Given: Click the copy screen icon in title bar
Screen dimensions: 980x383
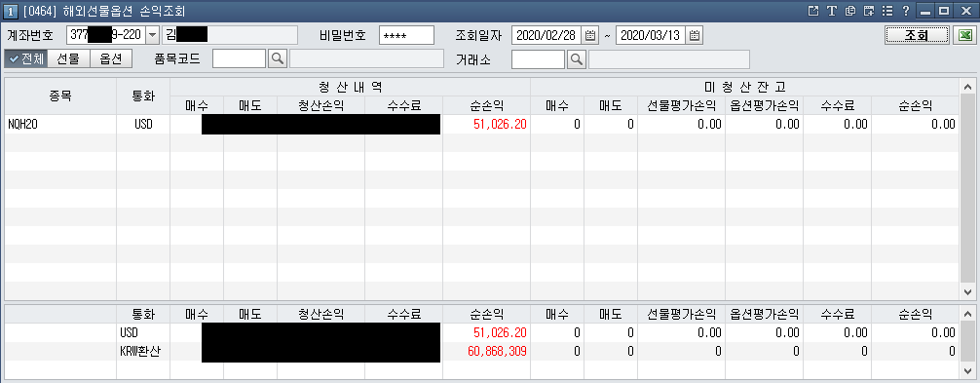Looking at the screenshot, I should 849,11.
